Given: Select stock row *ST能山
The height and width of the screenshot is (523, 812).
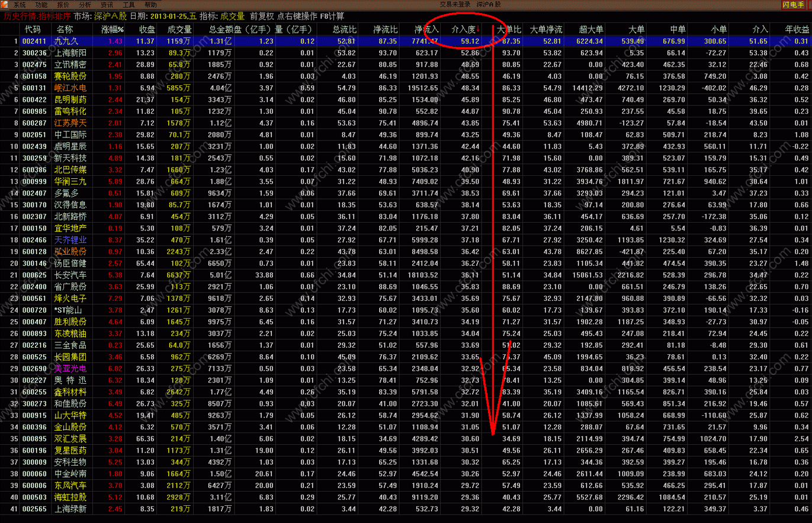Looking at the screenshot, I should pyautogui.click(x=406, y=310).
